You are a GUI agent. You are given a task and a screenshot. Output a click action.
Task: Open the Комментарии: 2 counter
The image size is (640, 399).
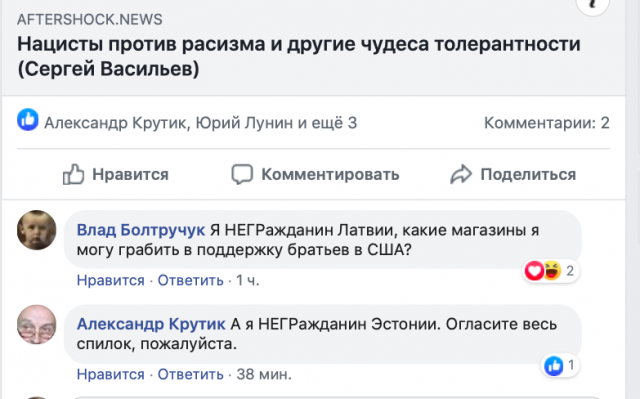547,123
